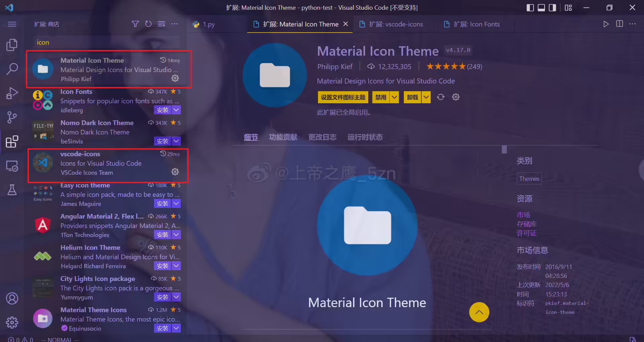Expand install options for Nomo Dark Icon Theme
Image resolution: width=644 pixels, height=342 pixels.
pyautogui.click(x=176, y=141)
